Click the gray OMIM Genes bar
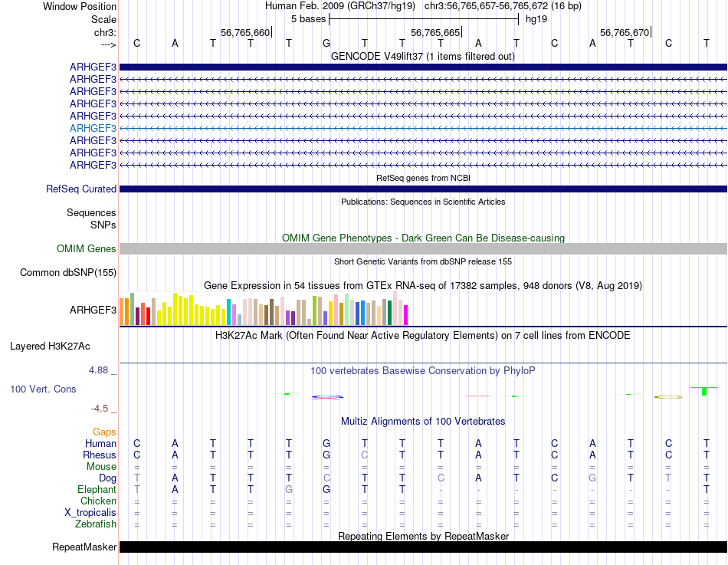Viewport: 728px width, 565px height. pyautogui.click(x=423, y=248)
